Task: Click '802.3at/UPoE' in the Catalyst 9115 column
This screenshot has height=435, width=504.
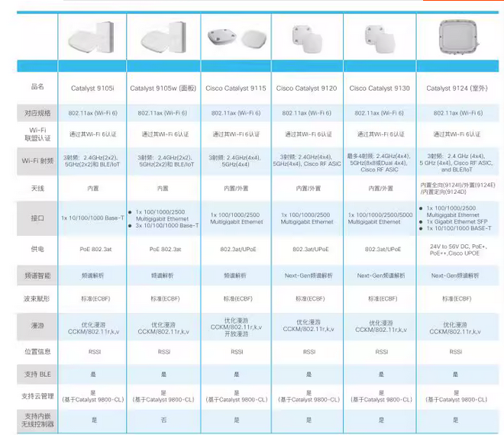Action: (238, 250)
